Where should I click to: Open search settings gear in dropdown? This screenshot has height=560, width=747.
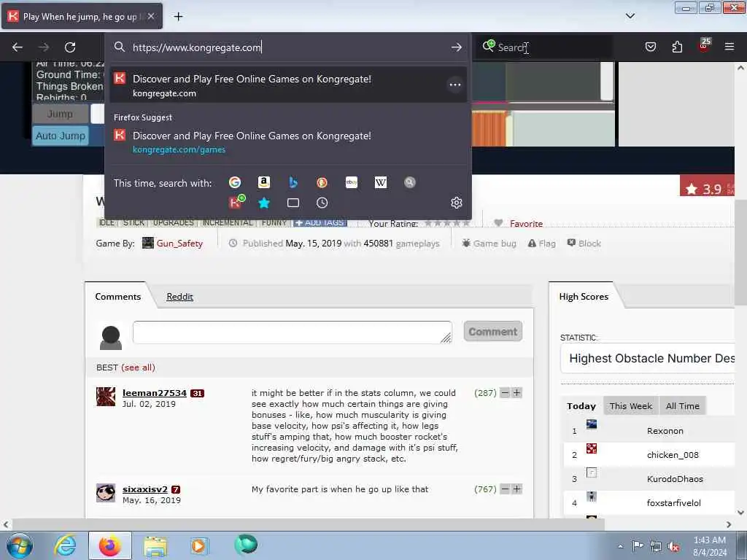pos(457,203)
